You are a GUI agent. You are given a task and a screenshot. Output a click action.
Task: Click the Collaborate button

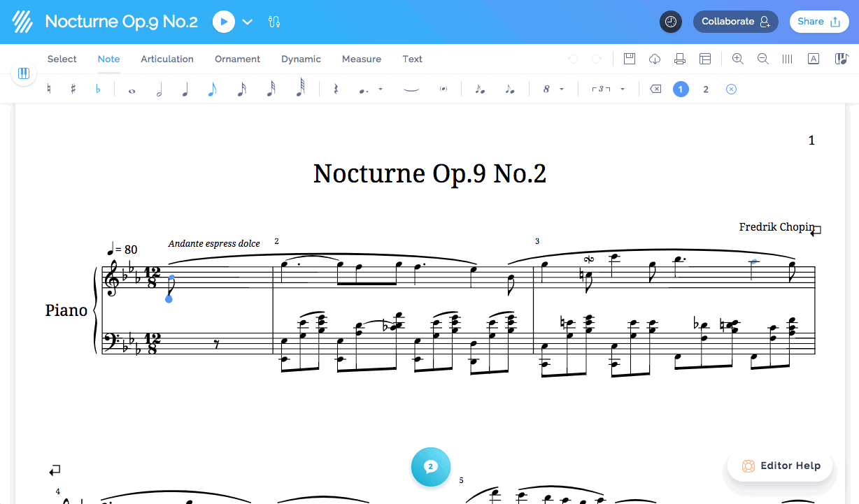coord(736,22)
